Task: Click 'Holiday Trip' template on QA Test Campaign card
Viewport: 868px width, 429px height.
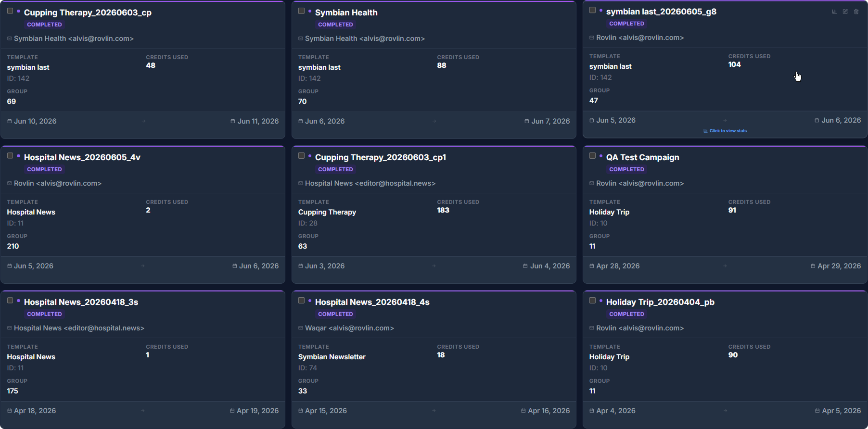Action: tap(609, 212)
